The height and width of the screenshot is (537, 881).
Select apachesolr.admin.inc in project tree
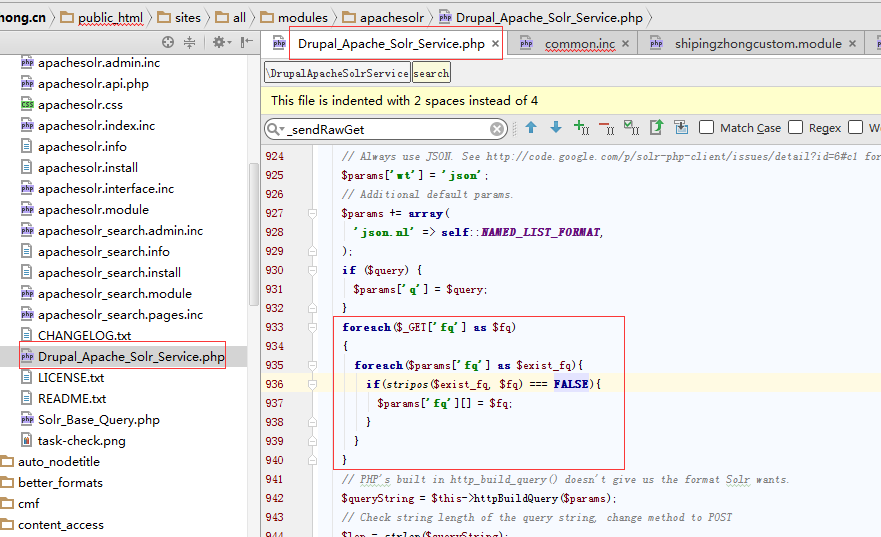[x=99, y=63]
